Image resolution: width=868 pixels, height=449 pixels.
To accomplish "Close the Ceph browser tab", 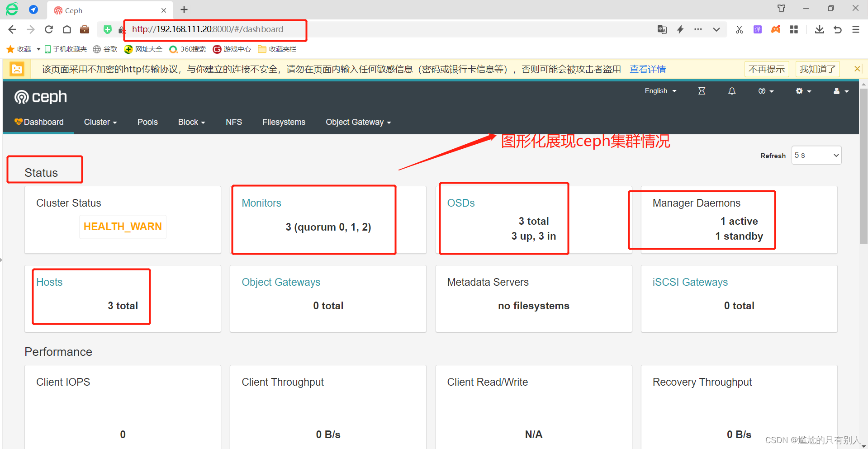I will (x=164, y=10).
